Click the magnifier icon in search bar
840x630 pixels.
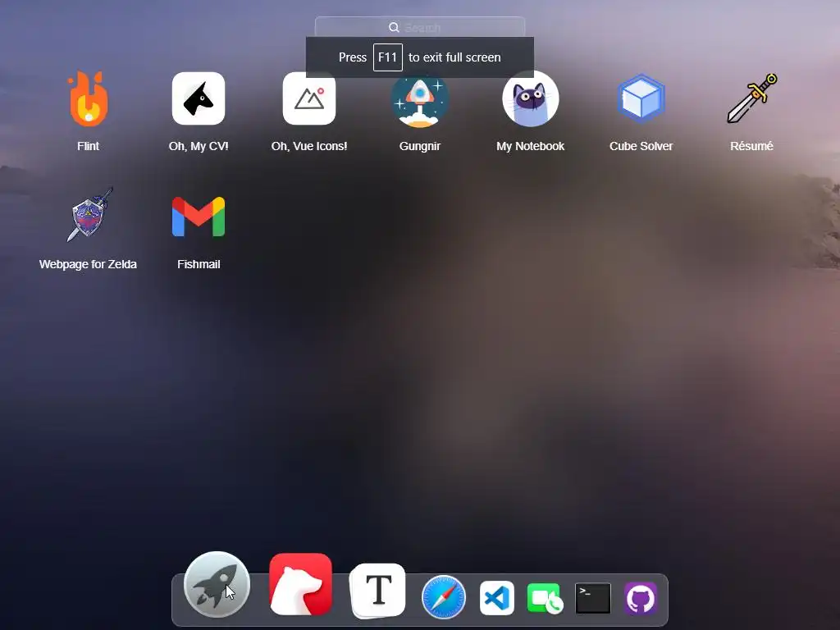[394, 27]
